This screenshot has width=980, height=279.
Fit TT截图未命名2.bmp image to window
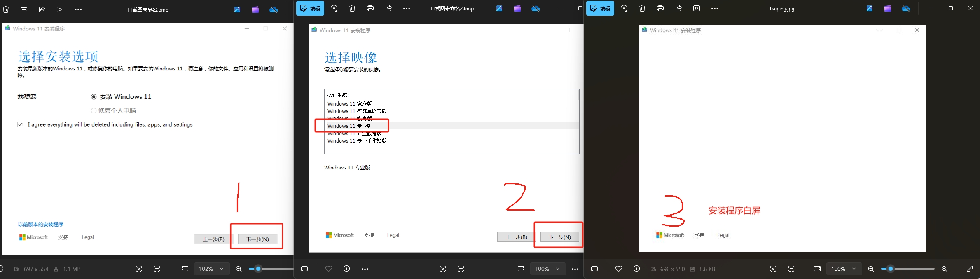[521, 269]
